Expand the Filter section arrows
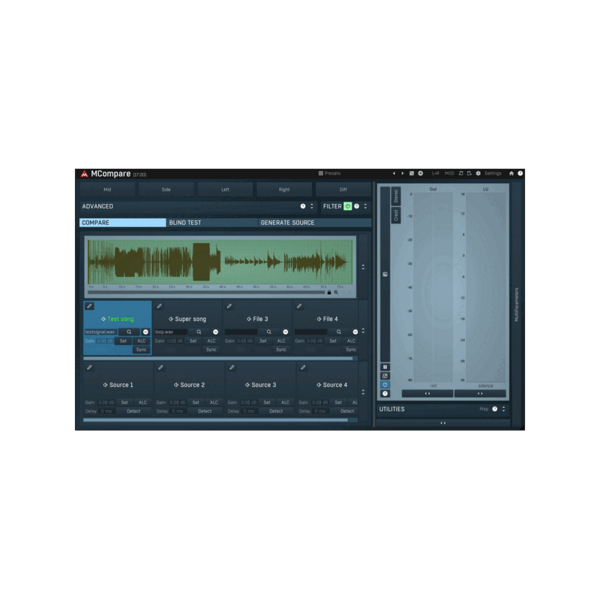 pos(365,206)
